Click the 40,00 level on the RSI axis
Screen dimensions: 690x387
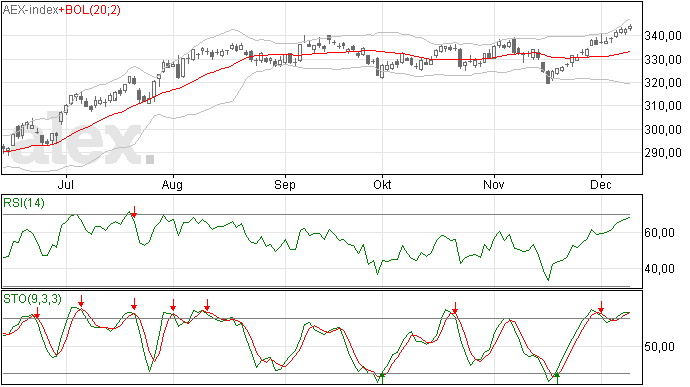pyautogui.click(x=659, y=269)
